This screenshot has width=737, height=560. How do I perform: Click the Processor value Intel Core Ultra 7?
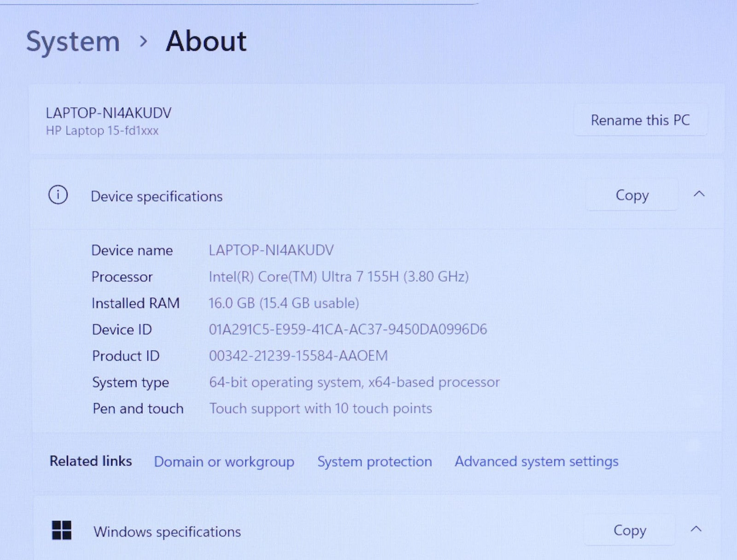point(339,276)
